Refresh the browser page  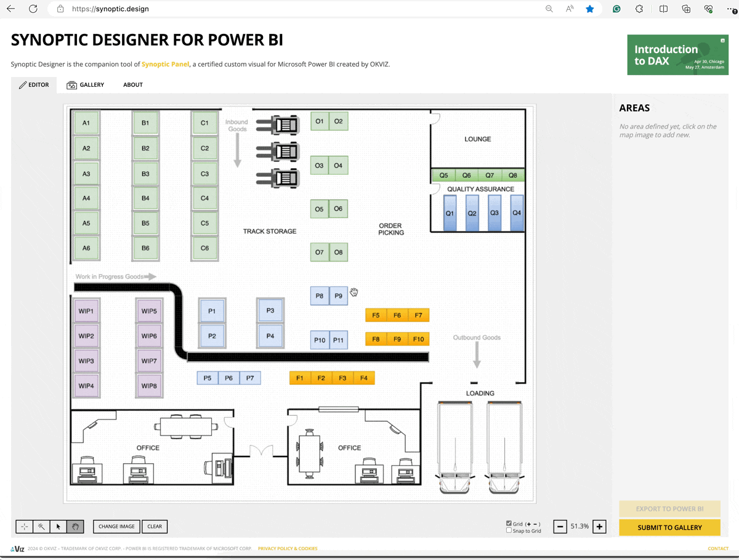click(x=33, y=9)
